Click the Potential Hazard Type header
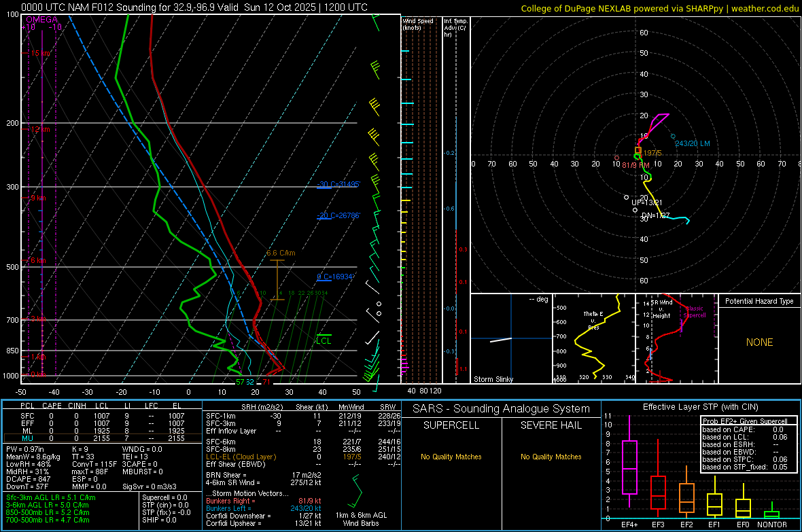This screenshot has width=802, height=532. [759, 301]
